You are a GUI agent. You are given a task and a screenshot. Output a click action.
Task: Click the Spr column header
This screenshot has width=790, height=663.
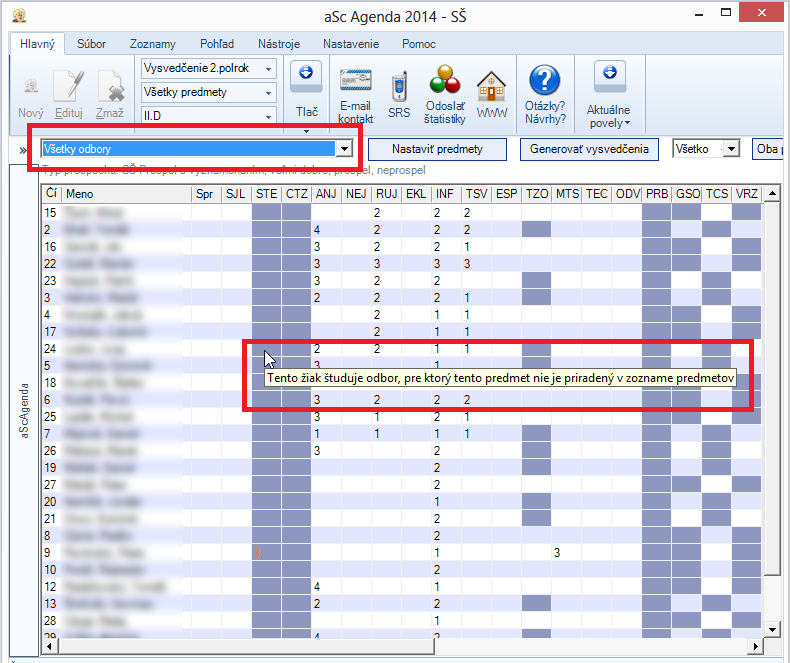(x=206, y=194)
